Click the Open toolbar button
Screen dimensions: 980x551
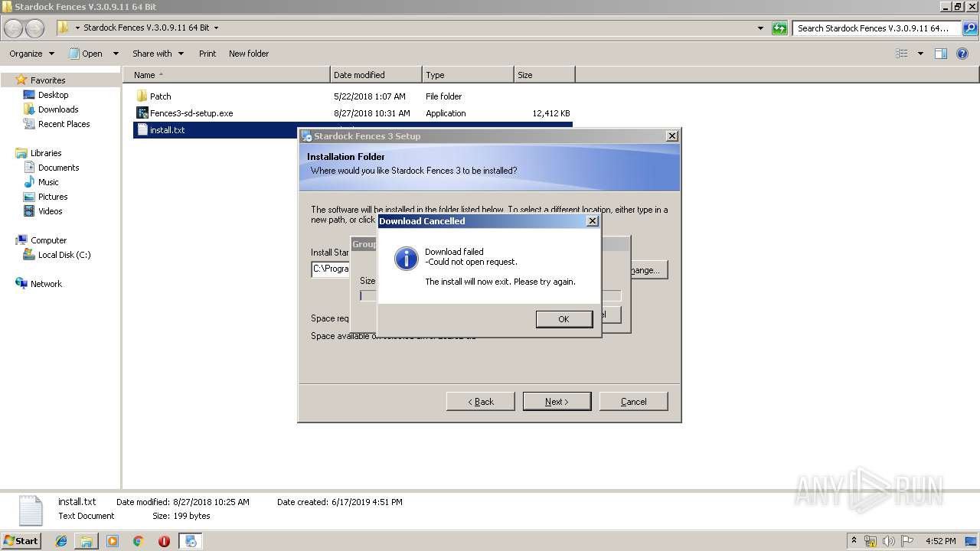click(86, 54)
